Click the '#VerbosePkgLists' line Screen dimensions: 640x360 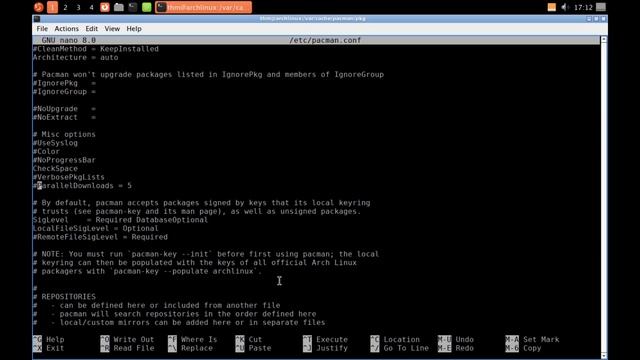click(69, 177)
